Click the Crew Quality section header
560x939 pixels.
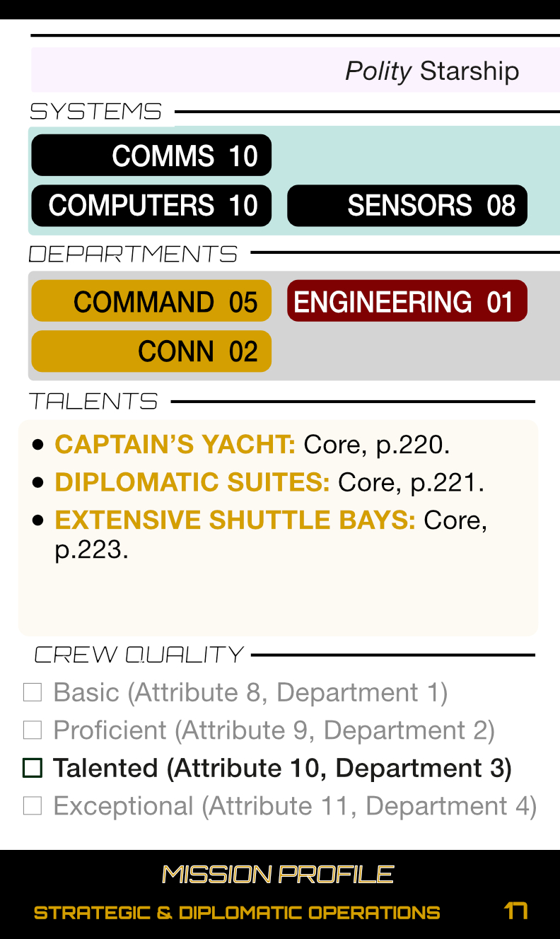(139, 655)
